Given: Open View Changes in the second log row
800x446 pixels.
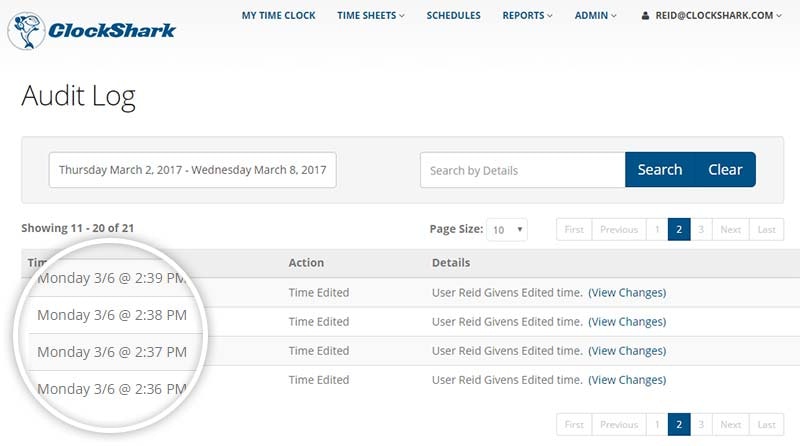Looking at the screenshot, I should click(627, 321).
